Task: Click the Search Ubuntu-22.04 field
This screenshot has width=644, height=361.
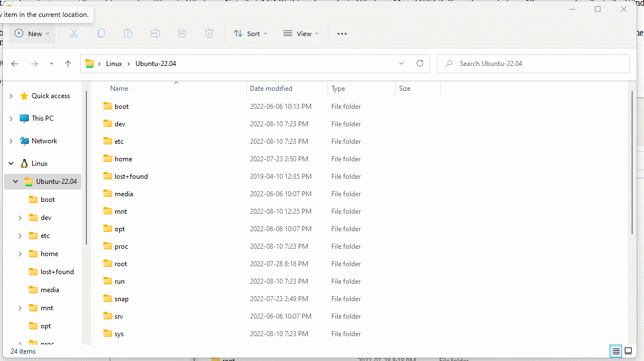Action: [533, 64]
